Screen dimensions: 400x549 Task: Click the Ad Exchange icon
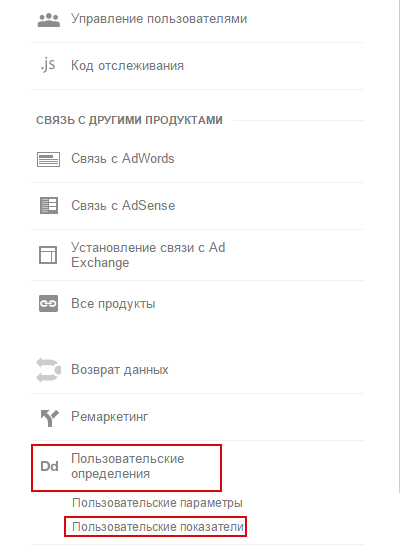click(x=48, y=255)
